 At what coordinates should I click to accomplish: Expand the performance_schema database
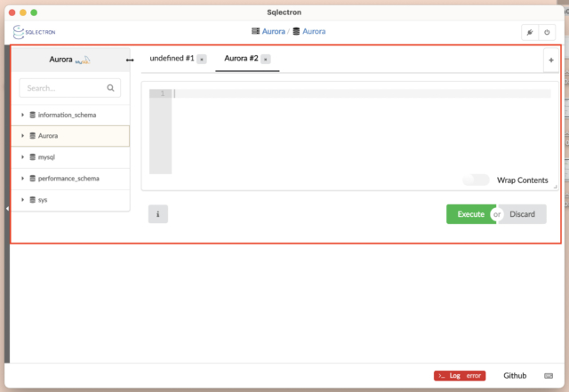click(x=22, y=179)
